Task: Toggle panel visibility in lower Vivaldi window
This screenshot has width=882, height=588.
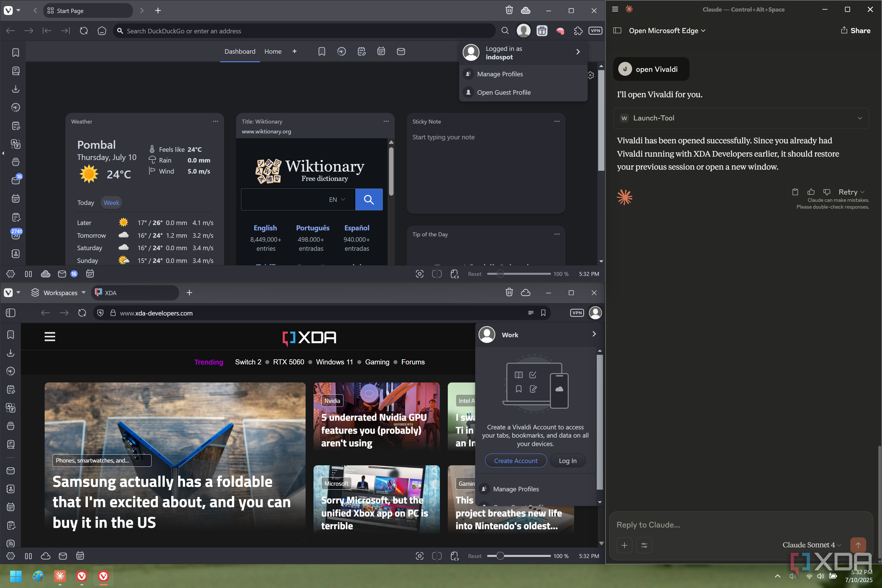Action: click(10, 313)
